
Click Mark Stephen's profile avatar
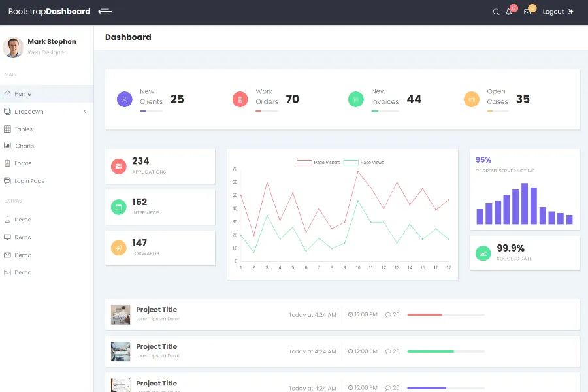[13, 47]
